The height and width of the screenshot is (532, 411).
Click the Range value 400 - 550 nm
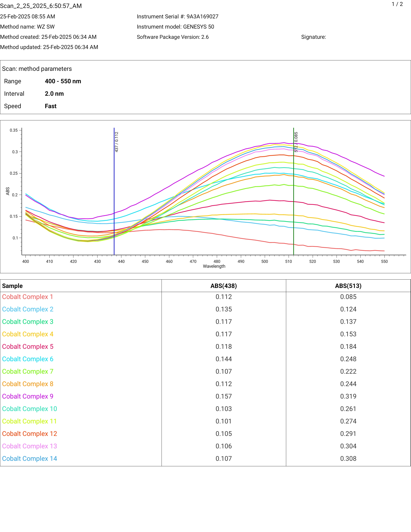coord(63,81)
